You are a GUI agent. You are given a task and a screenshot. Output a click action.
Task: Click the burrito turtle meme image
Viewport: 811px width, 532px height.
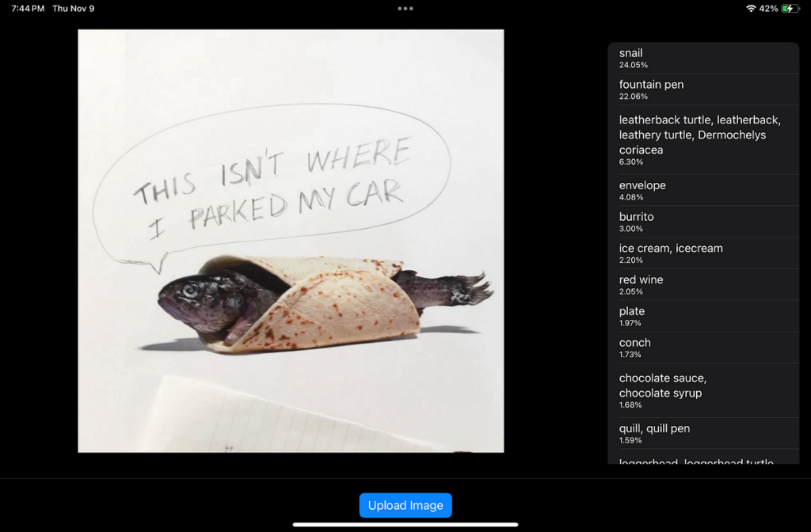pyautogui.click(x=291, y=241)
